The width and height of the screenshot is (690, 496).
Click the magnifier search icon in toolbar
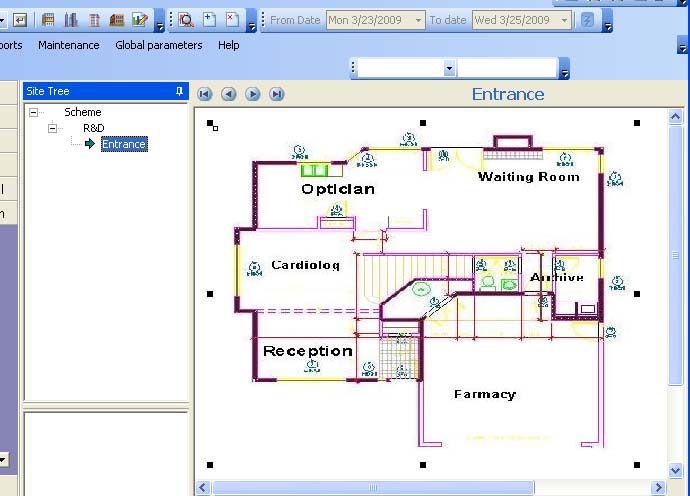coord(186,20)
